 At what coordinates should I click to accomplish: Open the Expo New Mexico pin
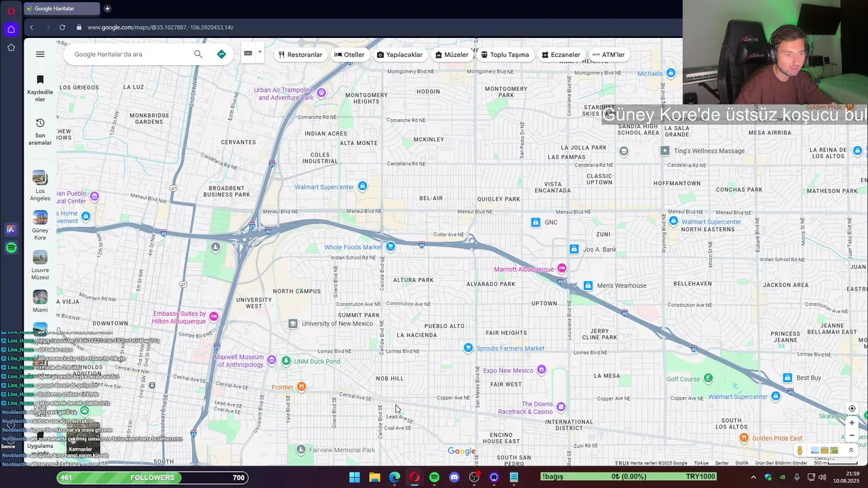541,369
